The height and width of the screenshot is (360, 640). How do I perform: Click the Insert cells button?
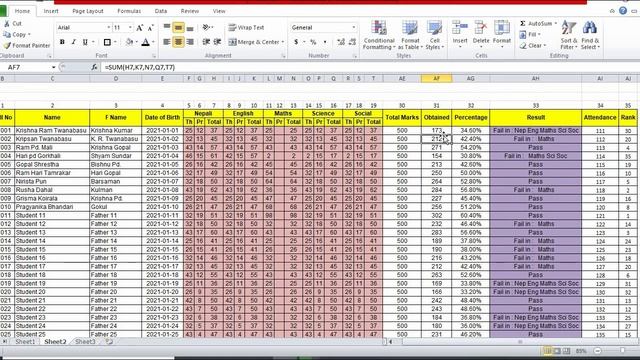coord(460,34)
